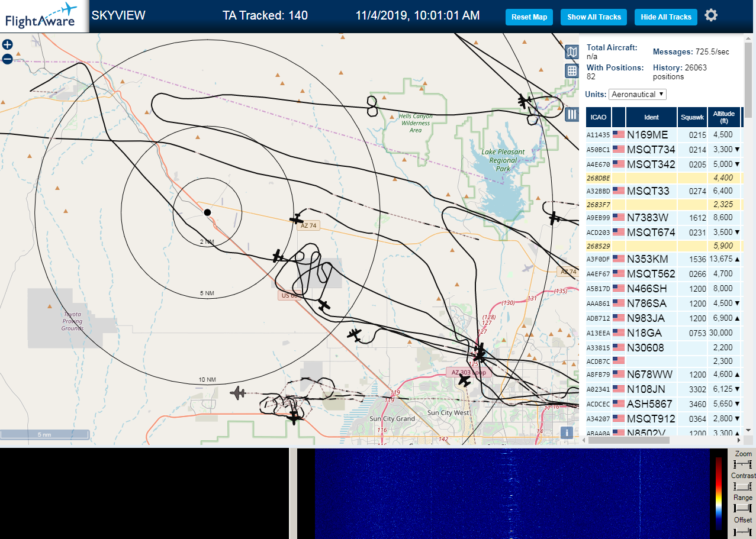Select aircraft icon east of Lake Pleasant

pos(554,218)
